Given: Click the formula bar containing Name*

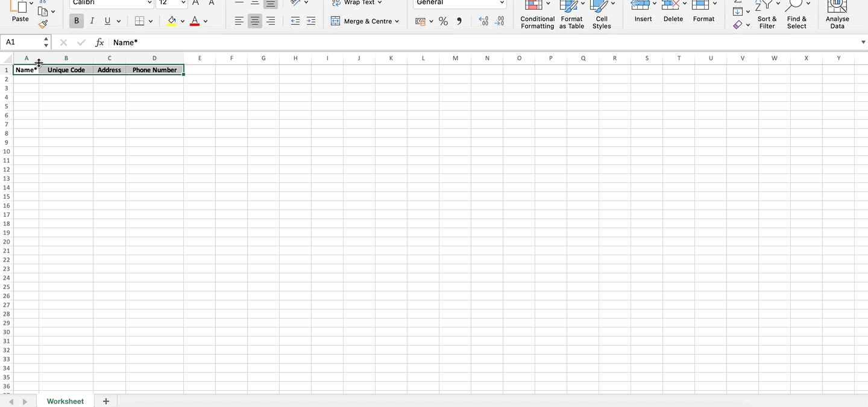Looking at the screenshot, I should pos(485,42).
